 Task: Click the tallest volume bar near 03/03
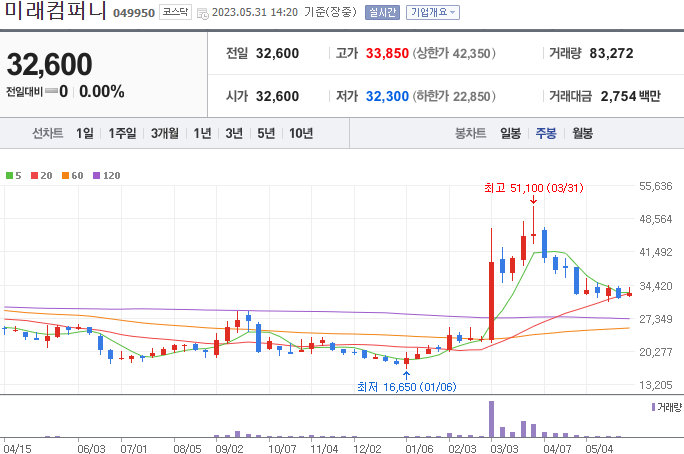tap(492, 419)
